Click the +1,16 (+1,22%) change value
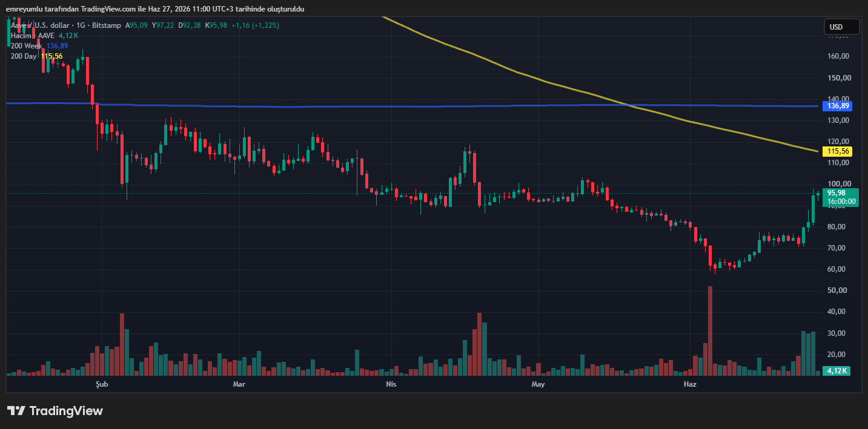 254,25
